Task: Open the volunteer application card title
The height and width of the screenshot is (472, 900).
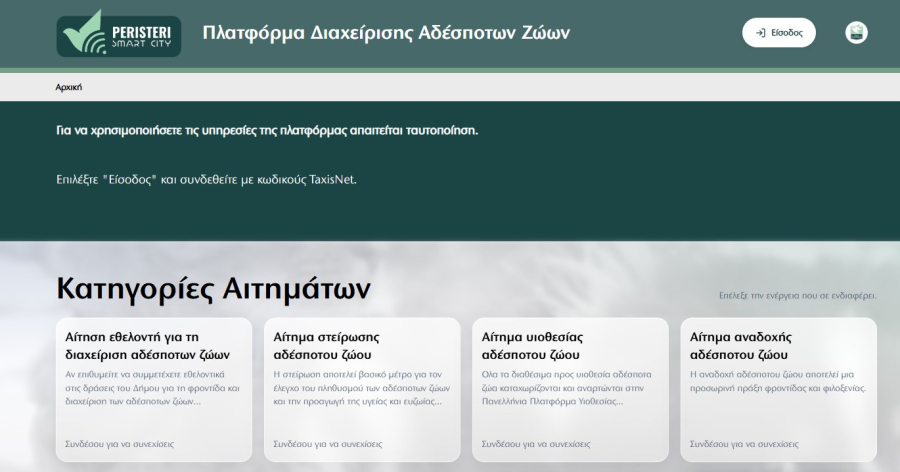Action: tap(148, 345)
